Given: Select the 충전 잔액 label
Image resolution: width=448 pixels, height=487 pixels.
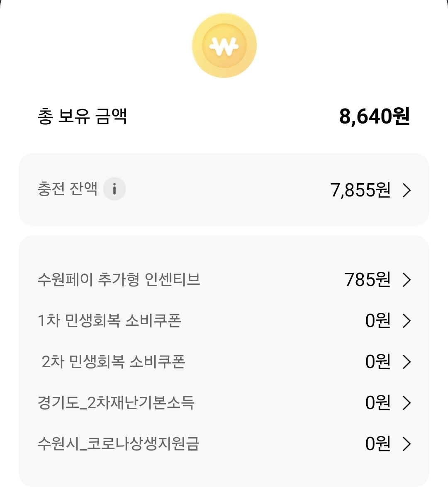Looking at the screenshot, I should [x=67, y=189].
